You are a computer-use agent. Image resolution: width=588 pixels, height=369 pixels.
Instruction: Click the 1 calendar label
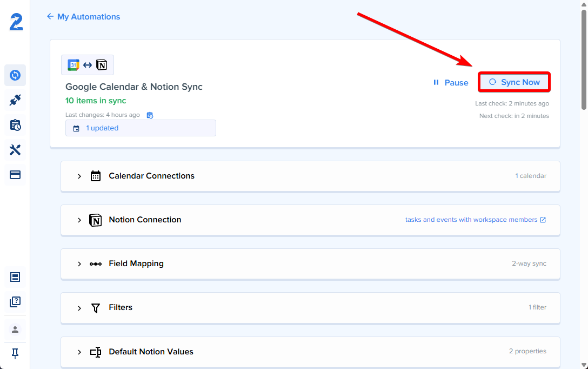click(531, 176)
